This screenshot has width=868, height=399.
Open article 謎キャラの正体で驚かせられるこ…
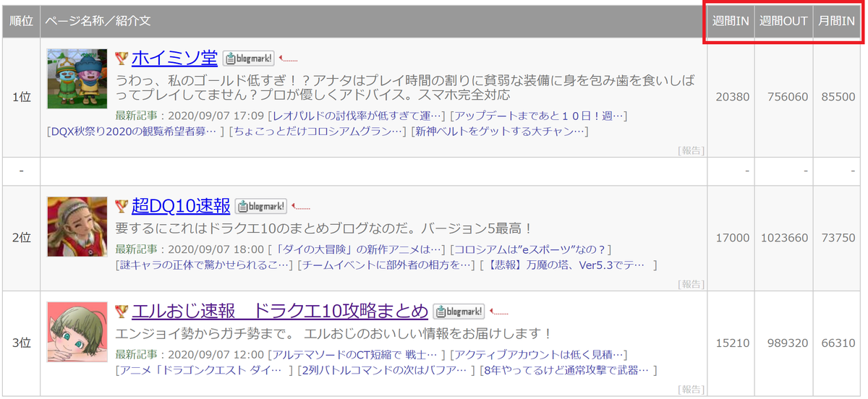click(205, 265)
